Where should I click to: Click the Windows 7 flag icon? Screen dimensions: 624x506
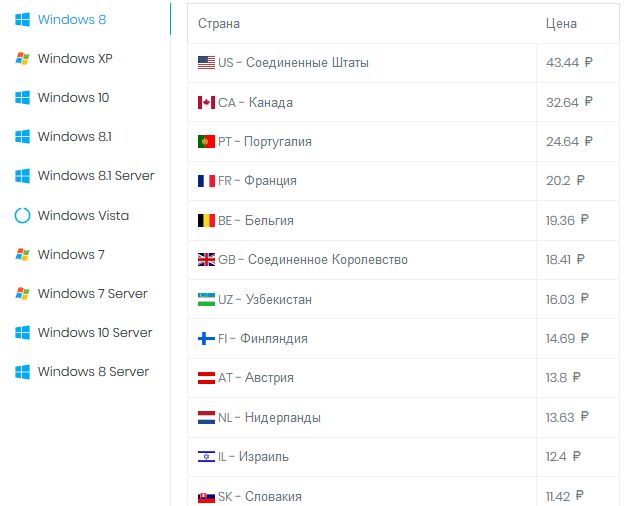[x=22, y=255]
